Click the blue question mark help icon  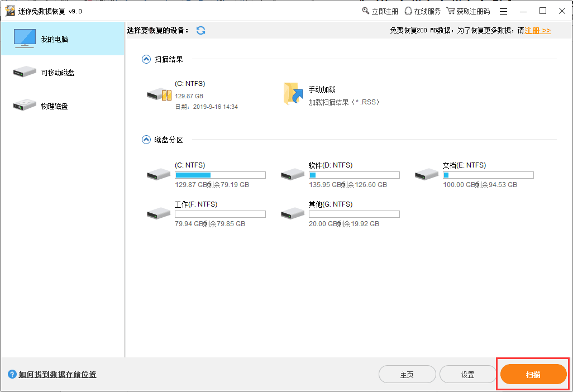12,375
